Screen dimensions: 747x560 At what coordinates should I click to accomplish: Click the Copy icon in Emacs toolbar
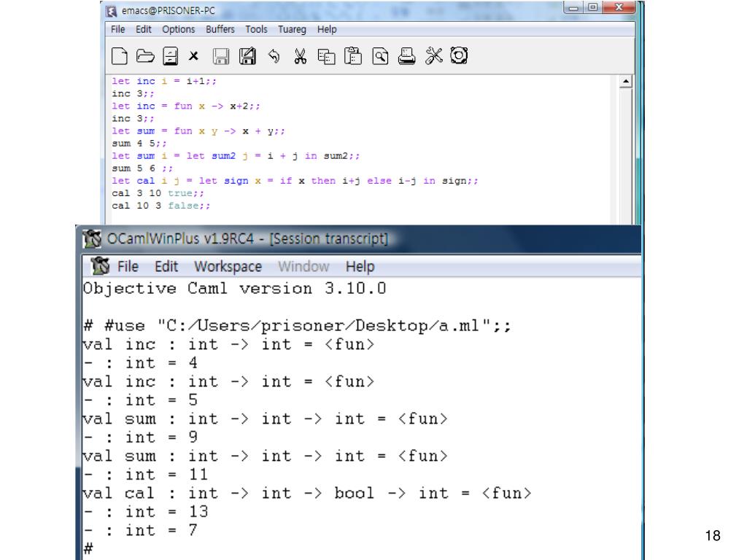(x=326, y=57)
